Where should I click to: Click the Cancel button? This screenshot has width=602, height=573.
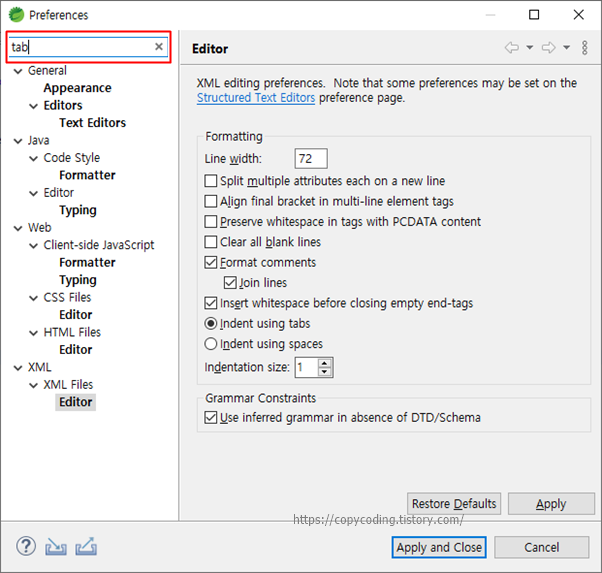(542, 547)
